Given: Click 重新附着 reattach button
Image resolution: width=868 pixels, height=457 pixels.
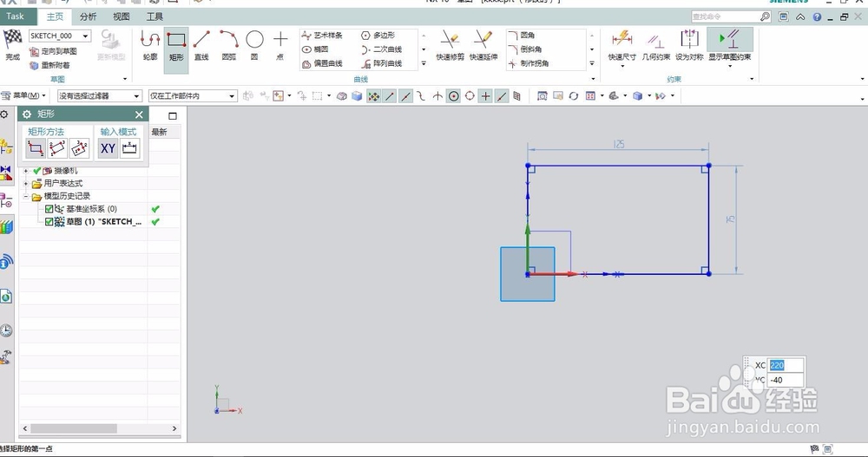Looking at the screenshot, I should point(49,65).
